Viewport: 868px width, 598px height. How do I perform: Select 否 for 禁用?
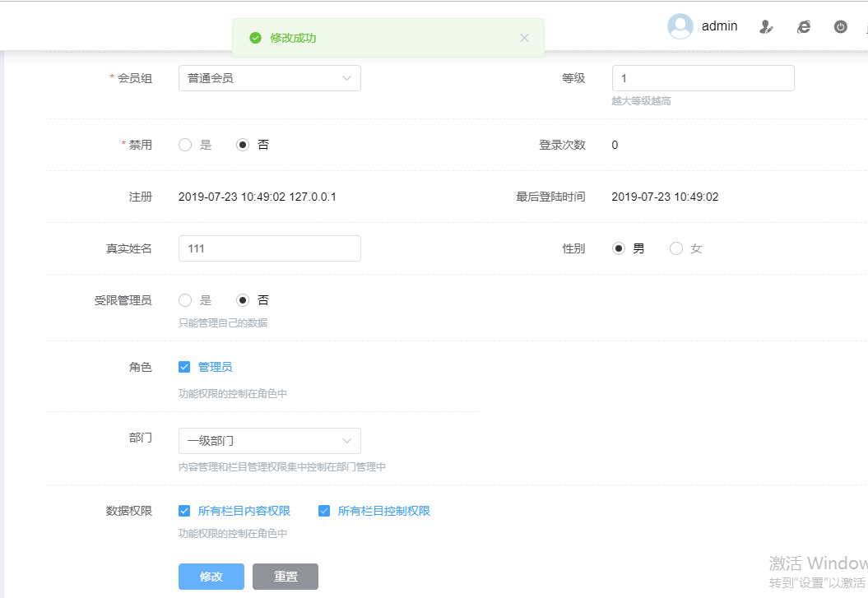pyautogui.click(x=243, y=145)
